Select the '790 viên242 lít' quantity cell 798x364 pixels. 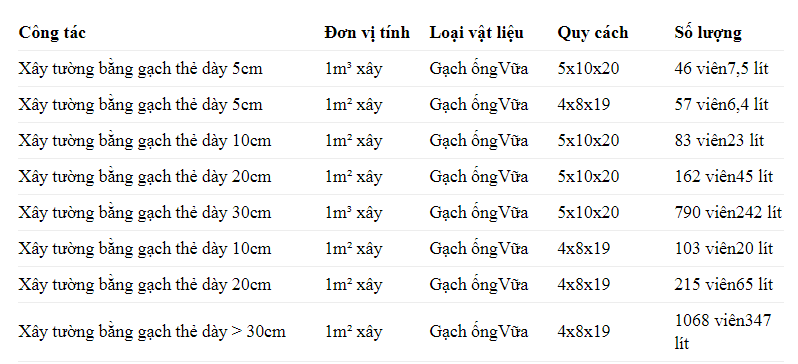click(x=728, y=212)
